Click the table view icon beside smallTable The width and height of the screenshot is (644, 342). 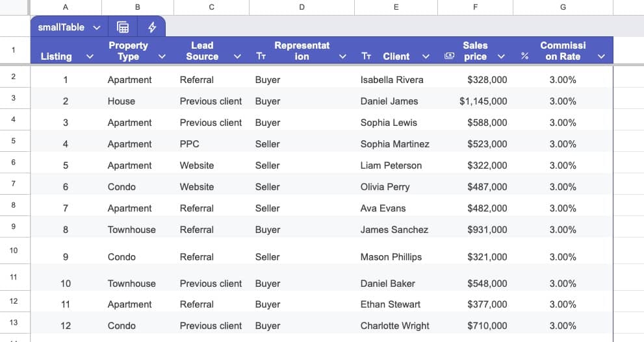pos(122,27)
